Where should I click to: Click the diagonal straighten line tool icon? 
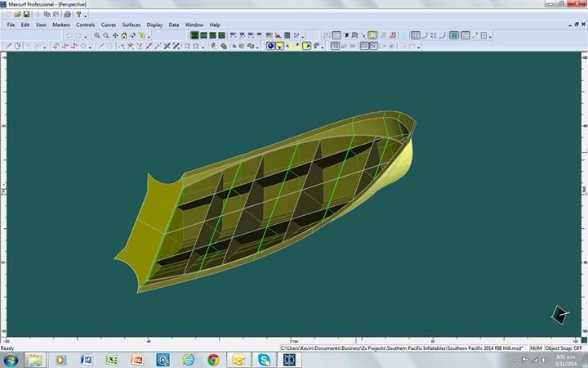tap(149, 46)
